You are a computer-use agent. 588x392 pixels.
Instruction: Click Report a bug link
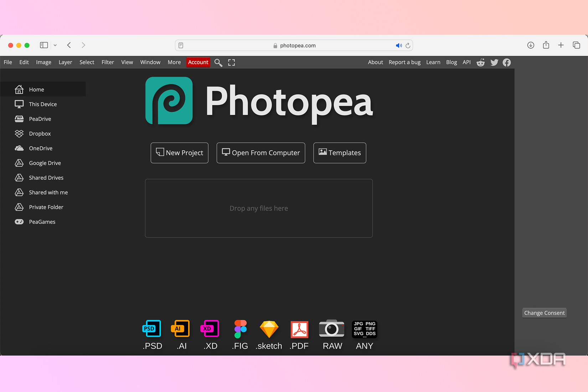(x=404, y=62)
